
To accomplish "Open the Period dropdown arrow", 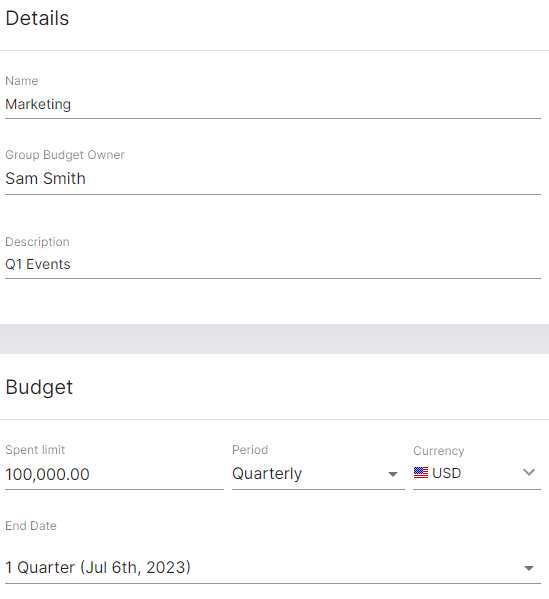I will pos(393,474).
